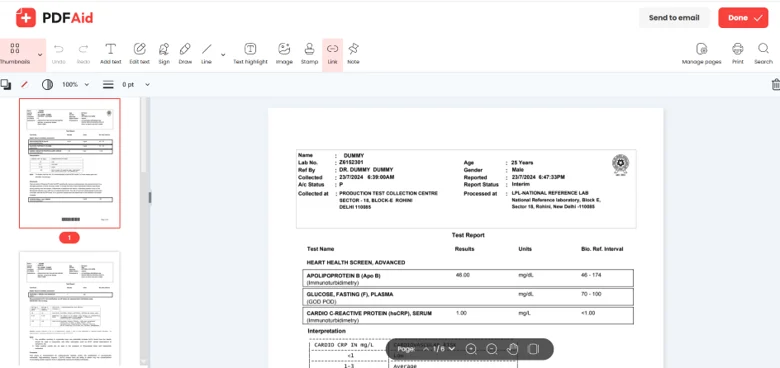Delete selection with the trash icon
The image size is (780, 368).
pyautogui.click(x=775, y=85)
